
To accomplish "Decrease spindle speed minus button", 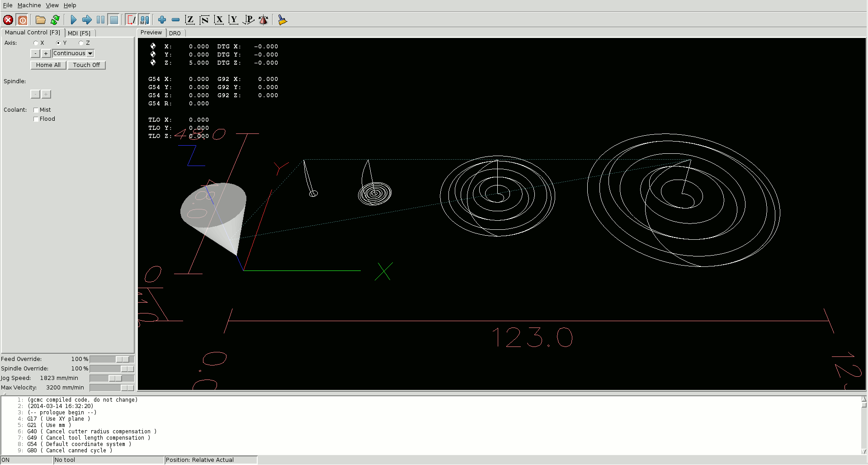I will pyautogui.click(x=35, y=94).
